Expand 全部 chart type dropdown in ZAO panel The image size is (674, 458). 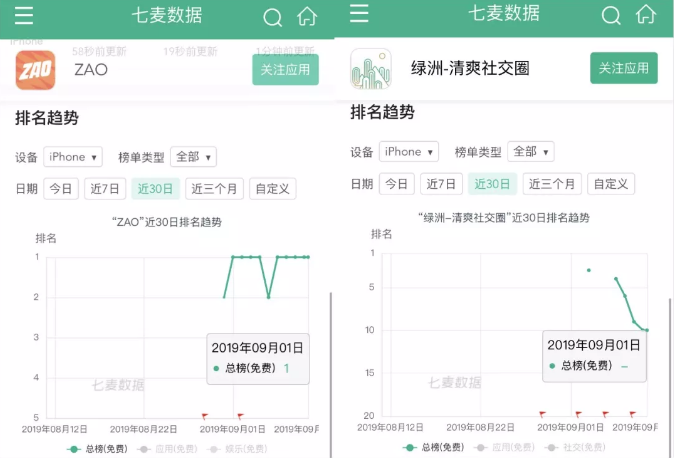(x=193, y=157)
